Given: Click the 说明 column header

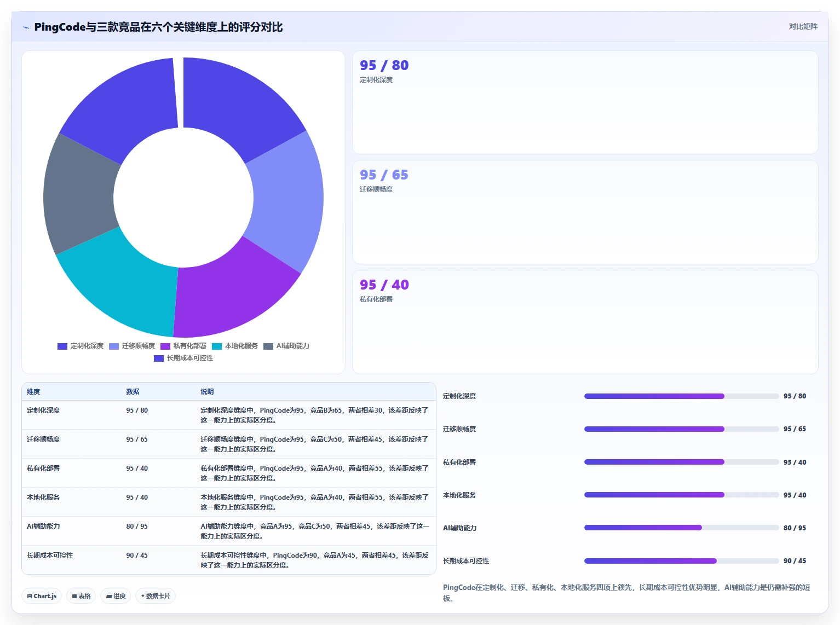Looking at the screenshot, I should (x=207, y=392).
